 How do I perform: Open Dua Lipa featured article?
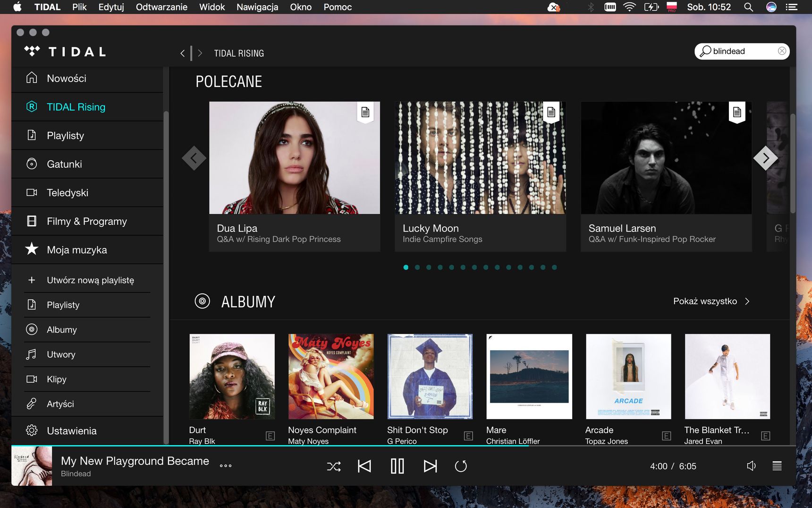[295, 176]
